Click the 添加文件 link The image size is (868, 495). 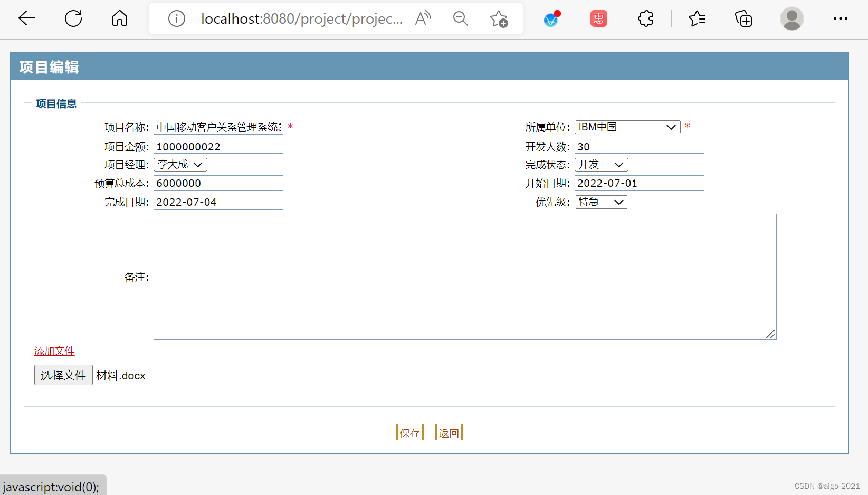(x=54, y=351)
